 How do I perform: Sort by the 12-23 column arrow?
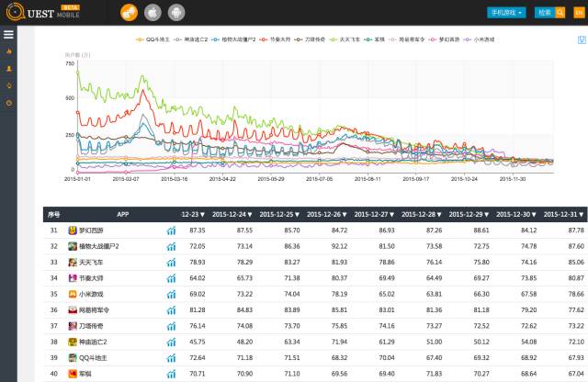202,215
